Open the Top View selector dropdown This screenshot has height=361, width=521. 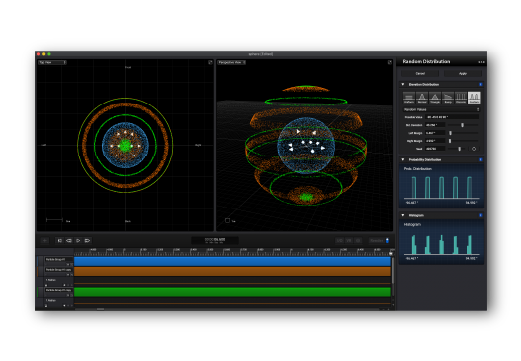pos(52,62)
